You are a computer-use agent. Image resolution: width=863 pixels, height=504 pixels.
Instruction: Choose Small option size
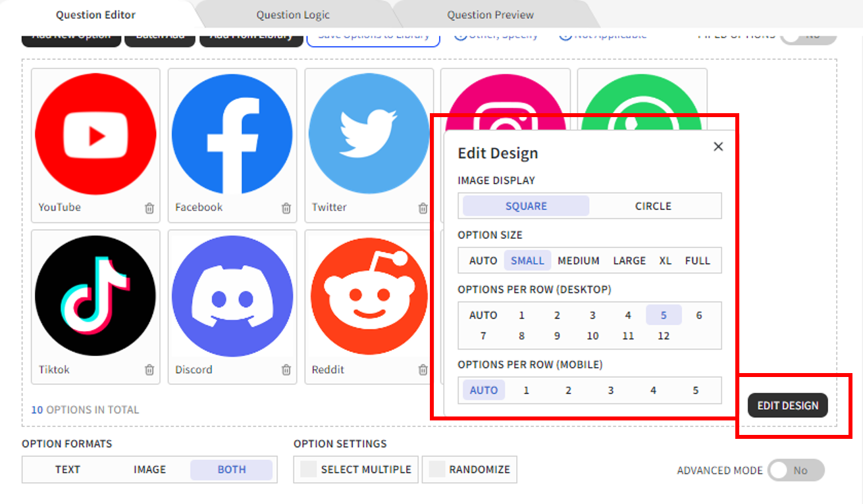tap(527, 261)
